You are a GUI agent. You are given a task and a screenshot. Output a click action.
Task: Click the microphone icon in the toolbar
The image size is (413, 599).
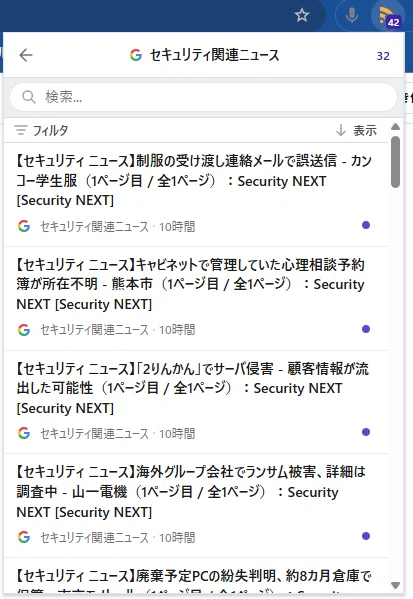pyautogui.click(x=351, y=15)
